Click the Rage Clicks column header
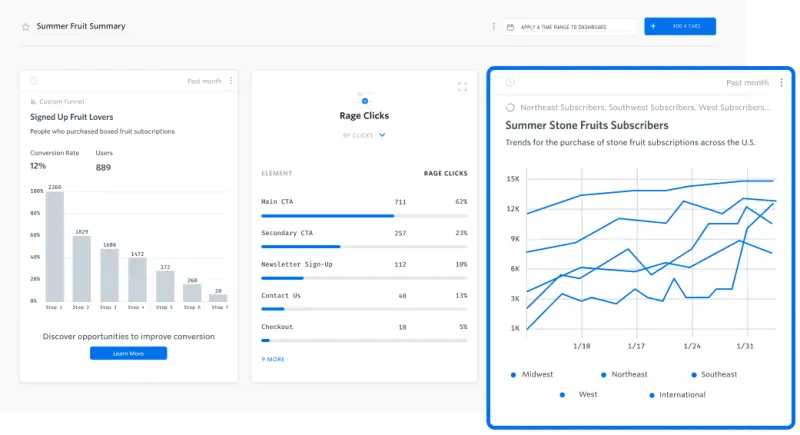This screenshot has height=435, width=800. 445,173
